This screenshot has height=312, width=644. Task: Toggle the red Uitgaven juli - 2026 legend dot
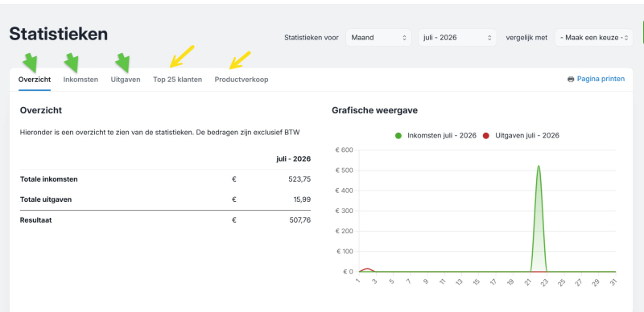click(x=487, y=135)
